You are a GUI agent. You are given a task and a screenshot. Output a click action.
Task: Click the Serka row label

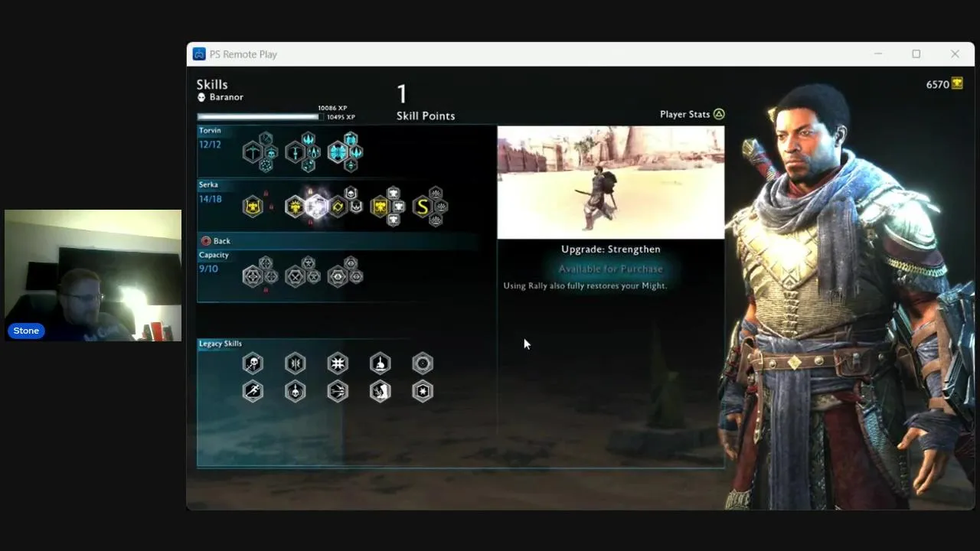tap(208, 184)
